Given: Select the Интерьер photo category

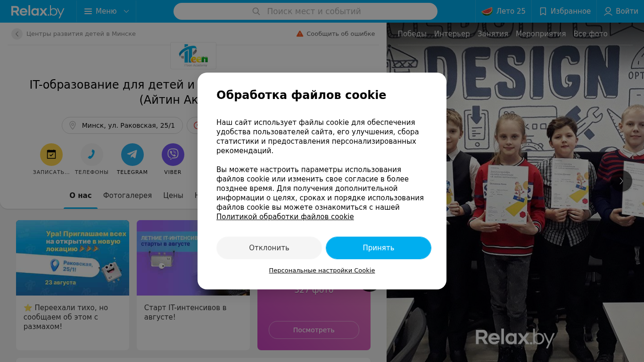Looking at the screenshot, I should [452, 34].
